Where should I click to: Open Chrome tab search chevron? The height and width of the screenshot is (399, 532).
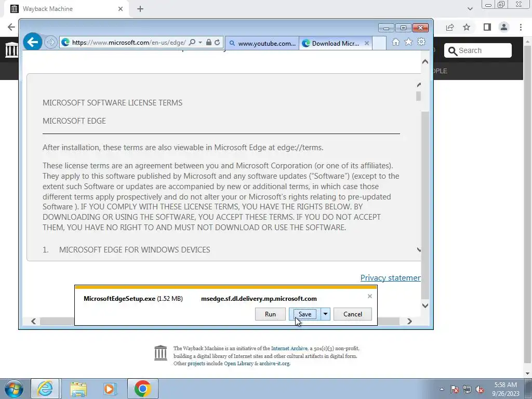point(470,9)
